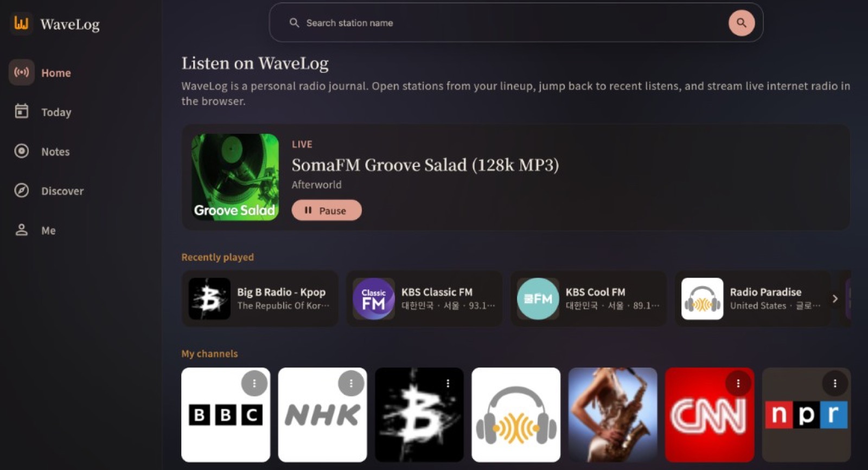
Task: Click the Classic FM logo in Recently played
Action: click(x=374, y=299)
